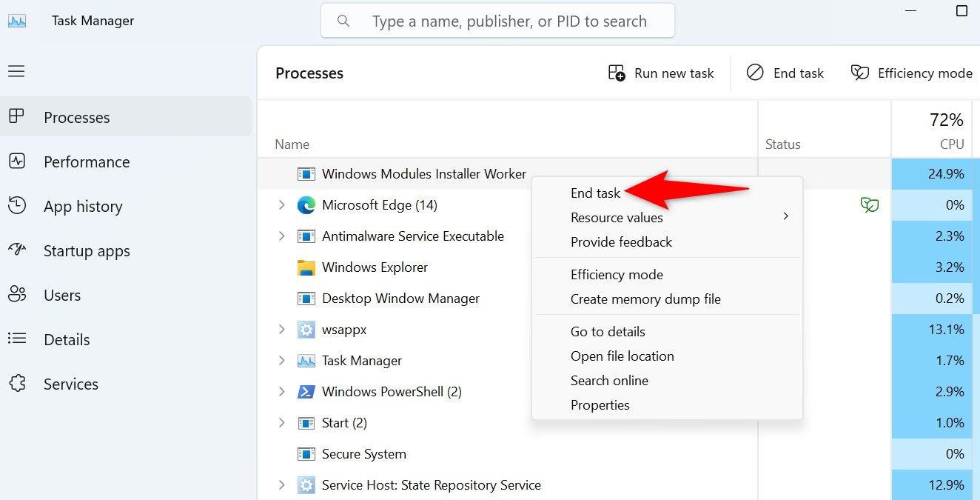
Task: Expand the Microsoft Edge process group
Action: point(282,205)
